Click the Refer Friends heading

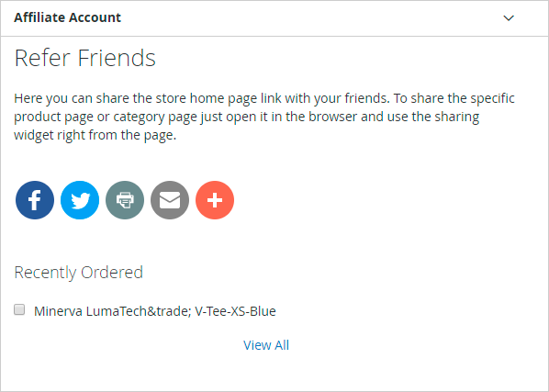click(84, 58)
